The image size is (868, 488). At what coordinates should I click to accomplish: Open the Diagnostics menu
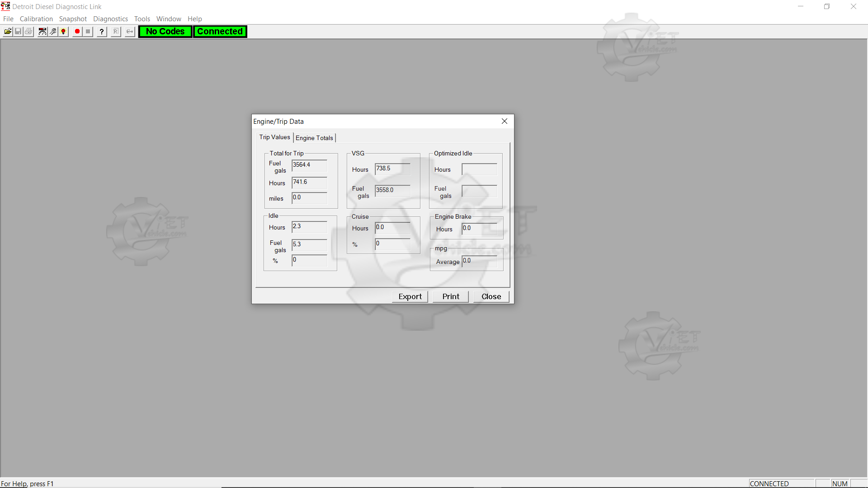[x=110, y=19]
